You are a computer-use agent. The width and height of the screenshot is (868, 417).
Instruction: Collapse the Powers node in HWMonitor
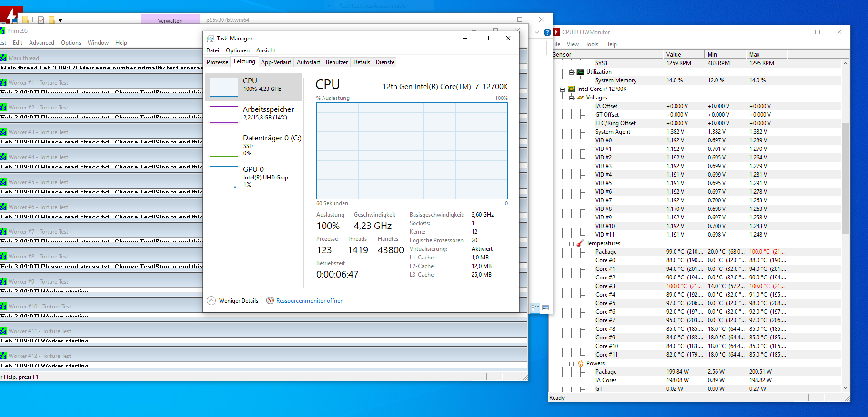571,364
